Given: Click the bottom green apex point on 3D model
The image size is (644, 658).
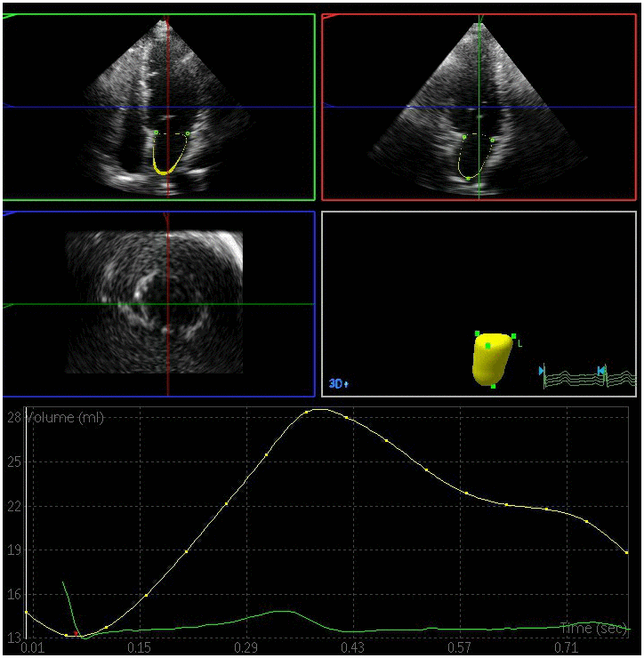Looking at the screenshot, I should coord(493,386).
